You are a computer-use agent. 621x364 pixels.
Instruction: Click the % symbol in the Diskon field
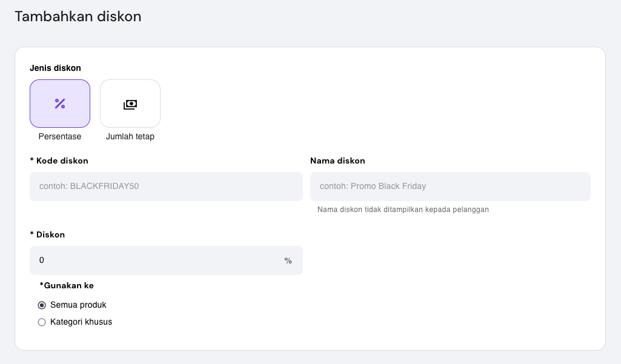[x=288, y=260]
